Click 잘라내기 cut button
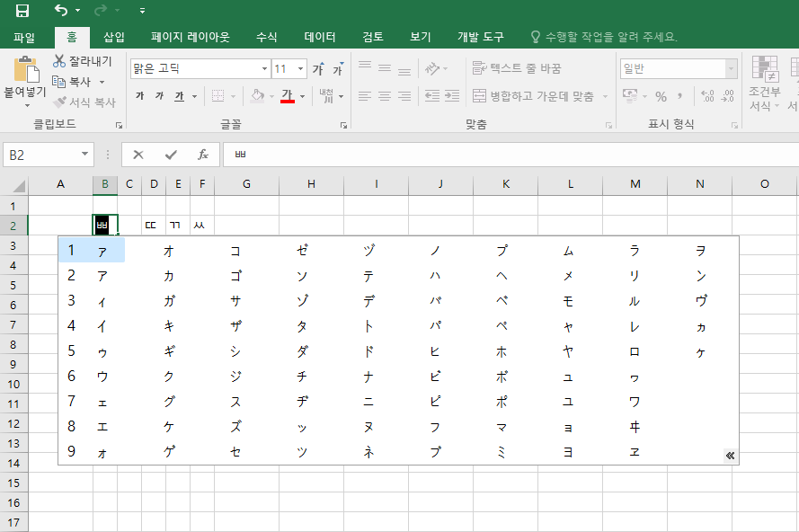The image size is (799, 532). (82, 61)
